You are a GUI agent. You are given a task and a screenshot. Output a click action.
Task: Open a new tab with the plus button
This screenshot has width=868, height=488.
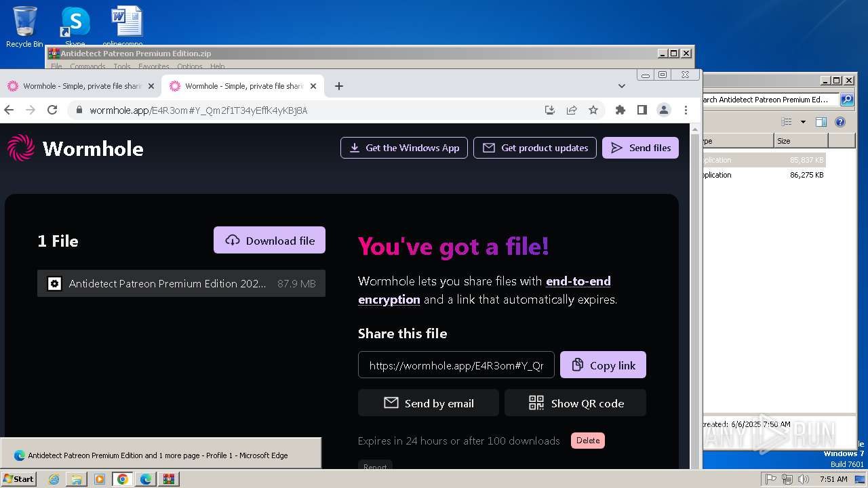(x=339, y=86)
